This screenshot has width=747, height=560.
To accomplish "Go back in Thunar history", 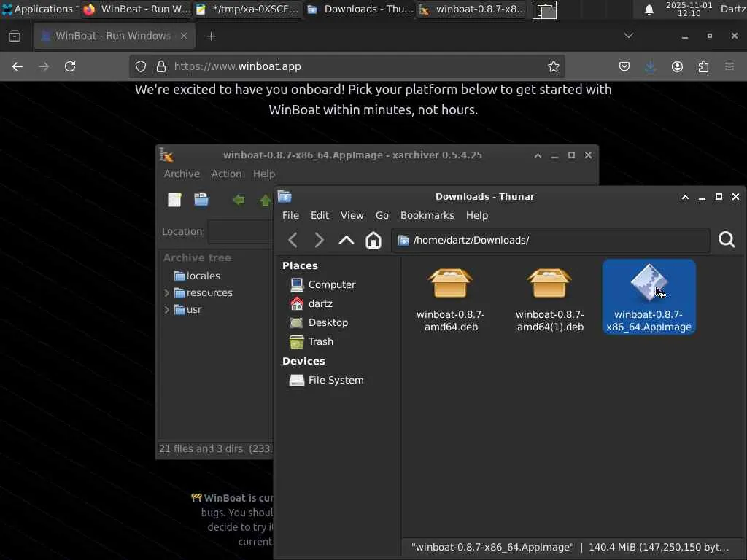I will point(293,240).
